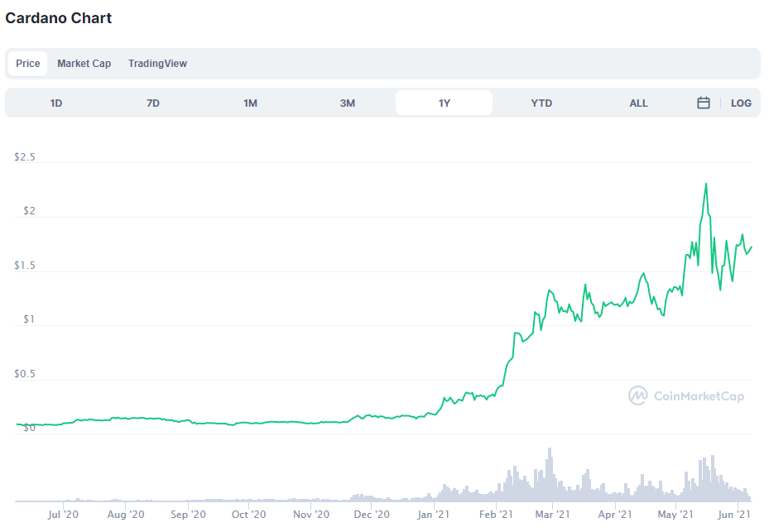Click the Oct '20 x-axis label
This screenshot has height=532, width=769.
point(248,515)
